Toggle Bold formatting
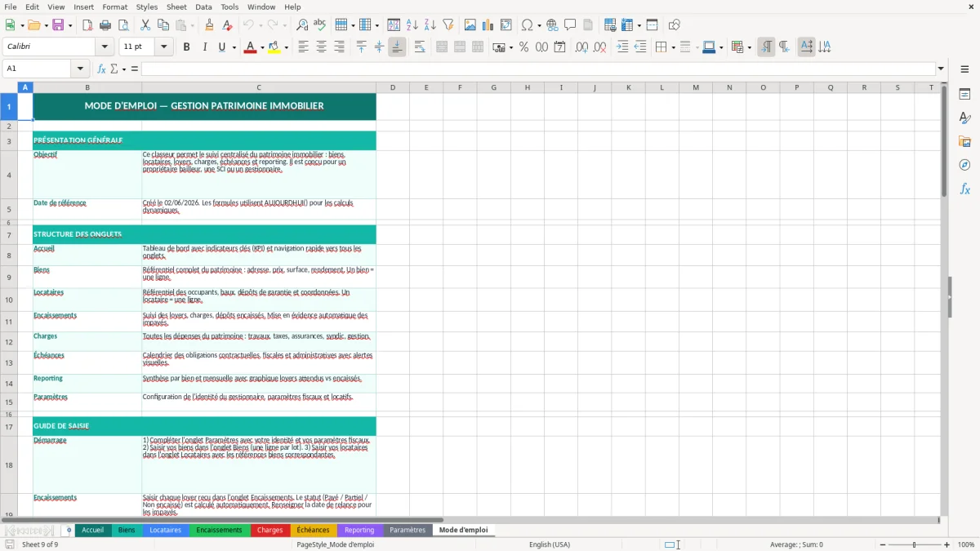This screenshot has height=551, width=980. [x=186, y=47]
